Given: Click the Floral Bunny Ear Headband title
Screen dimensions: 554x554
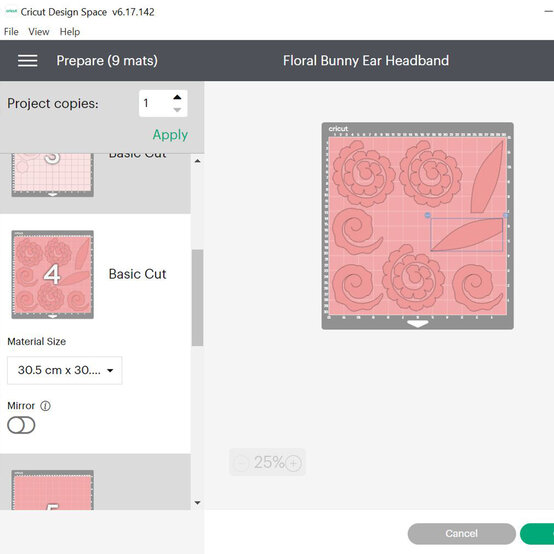Looking at the screenshot, I should pos(366,61).
